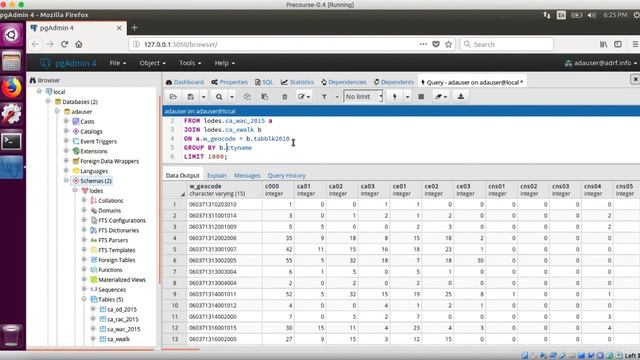Open the adauser@adrf.info account menu
The image size is (640, 360).
[601, 63]
